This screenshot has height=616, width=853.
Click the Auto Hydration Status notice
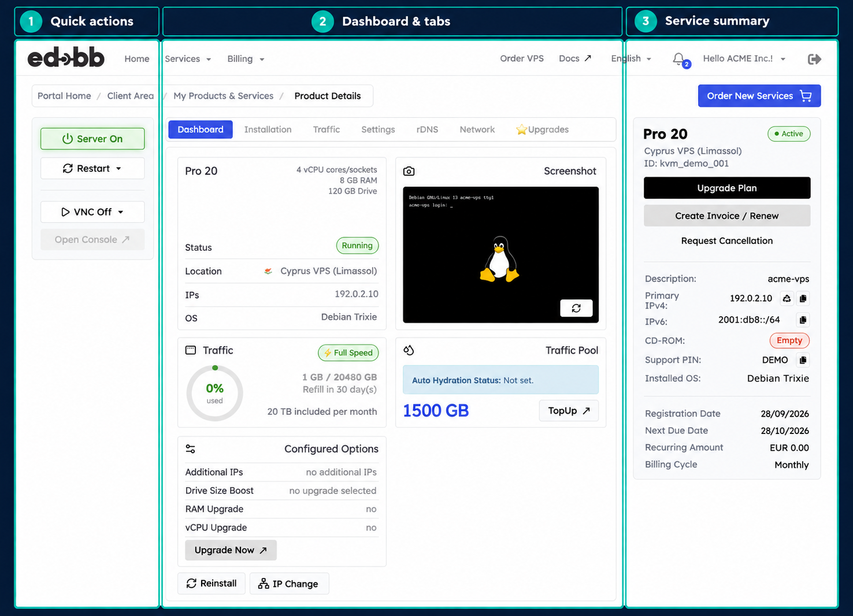pos(500,380)
